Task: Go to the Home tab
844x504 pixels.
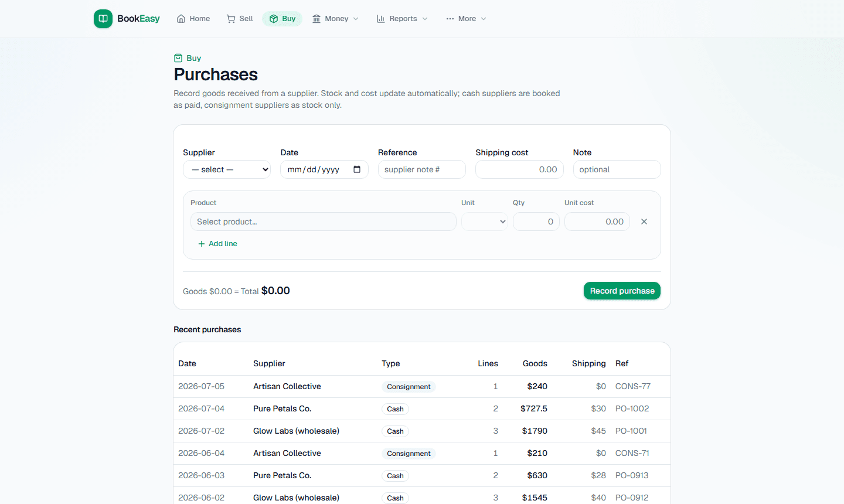Action: pyautogui.click(x=193, y=19)
